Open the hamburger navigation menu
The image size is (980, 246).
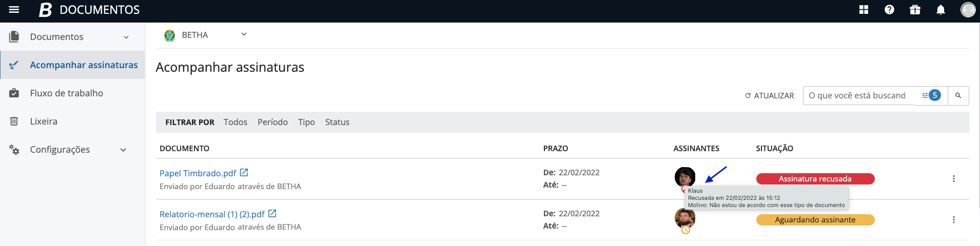click(14, 10)
